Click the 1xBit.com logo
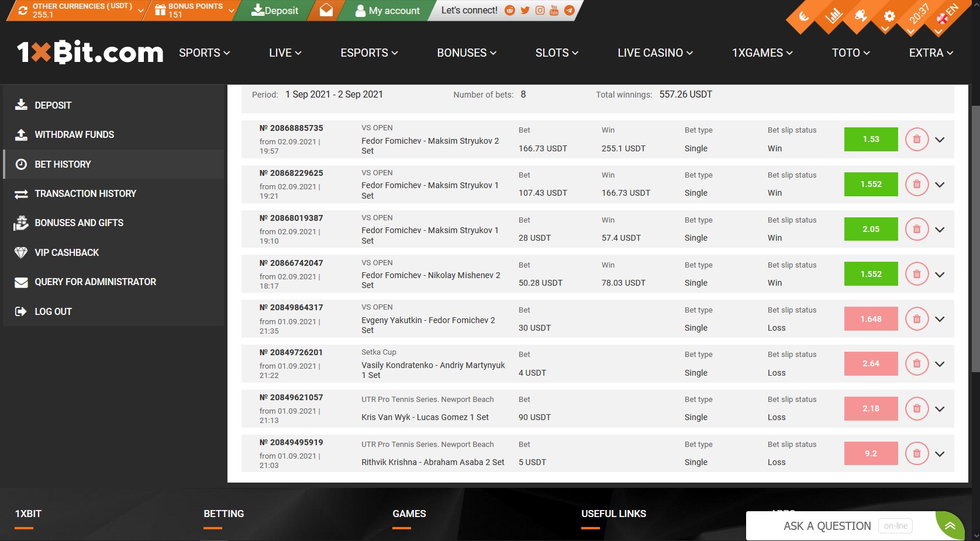 coord(90,52)
